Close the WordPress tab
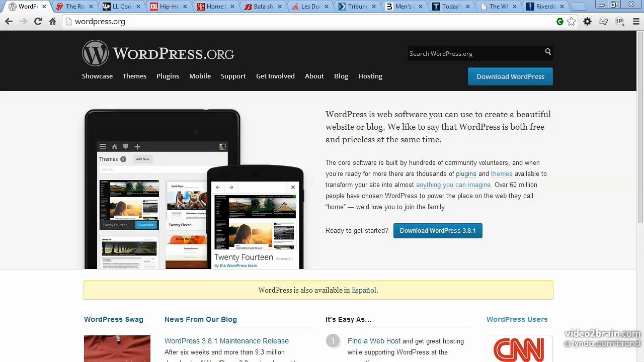The image size is (644, 362). pos(44,7)
